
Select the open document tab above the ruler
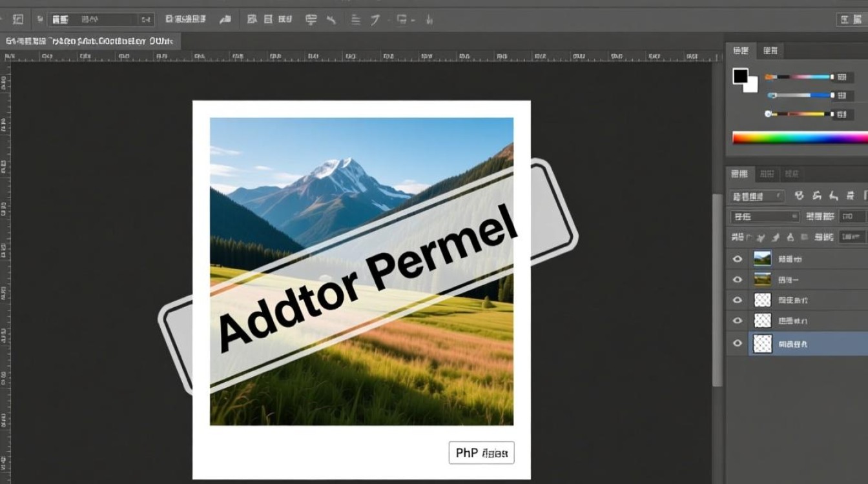pyautogui.click(x=89, y=41)
